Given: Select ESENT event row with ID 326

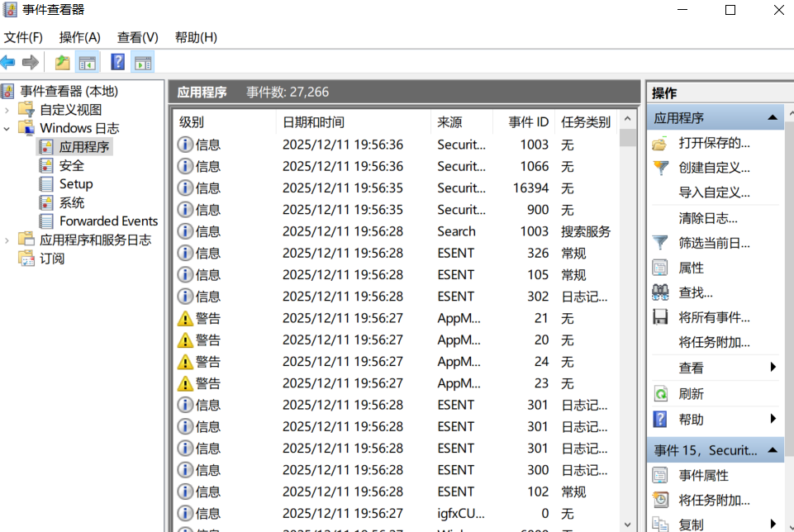Looking at the screenshot, I should pos(396,253).
